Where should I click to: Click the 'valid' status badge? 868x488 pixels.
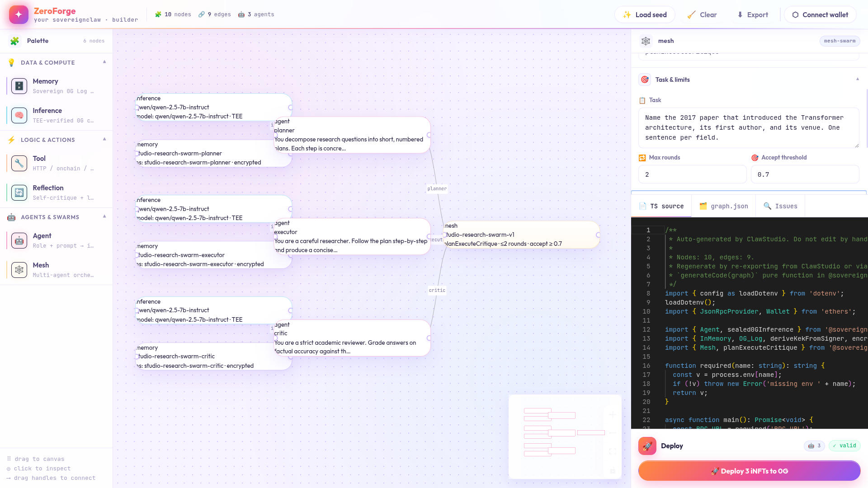844,446
